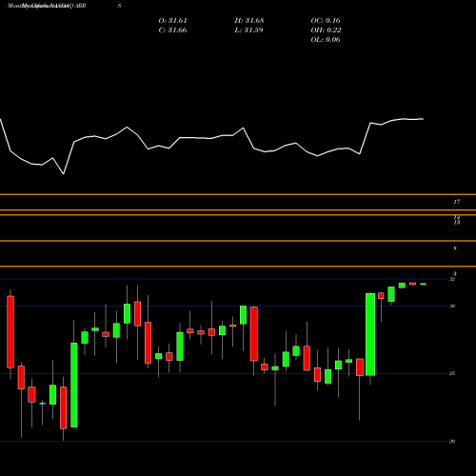Select the first red candle at chart start
Screen dimensions: 476x476
click(x=10, y=332)
